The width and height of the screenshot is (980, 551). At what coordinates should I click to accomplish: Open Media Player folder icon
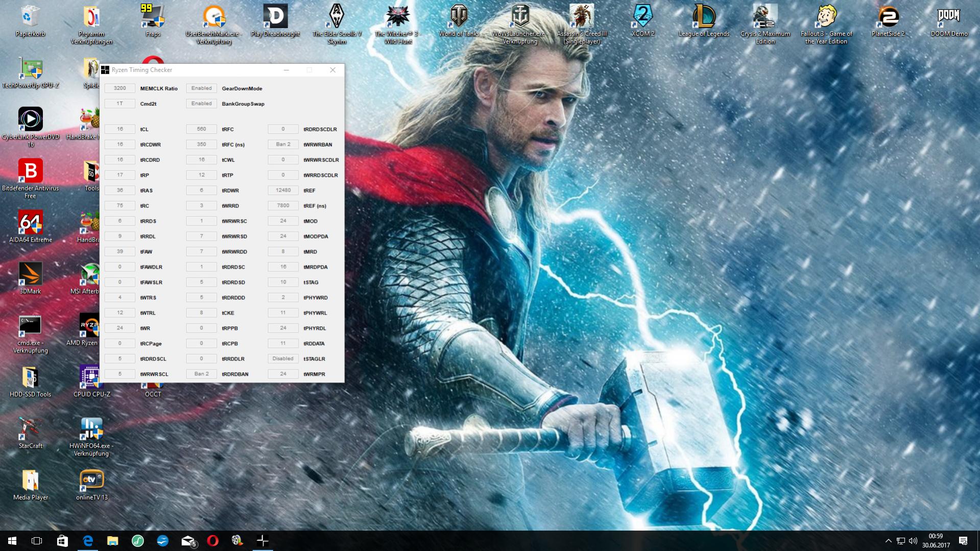tap(30, 485)
